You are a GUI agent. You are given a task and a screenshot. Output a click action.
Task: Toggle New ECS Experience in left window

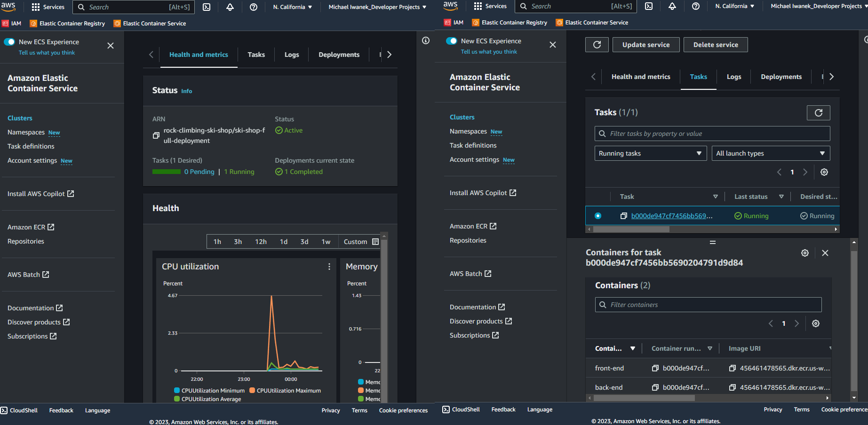pos(9,42)
